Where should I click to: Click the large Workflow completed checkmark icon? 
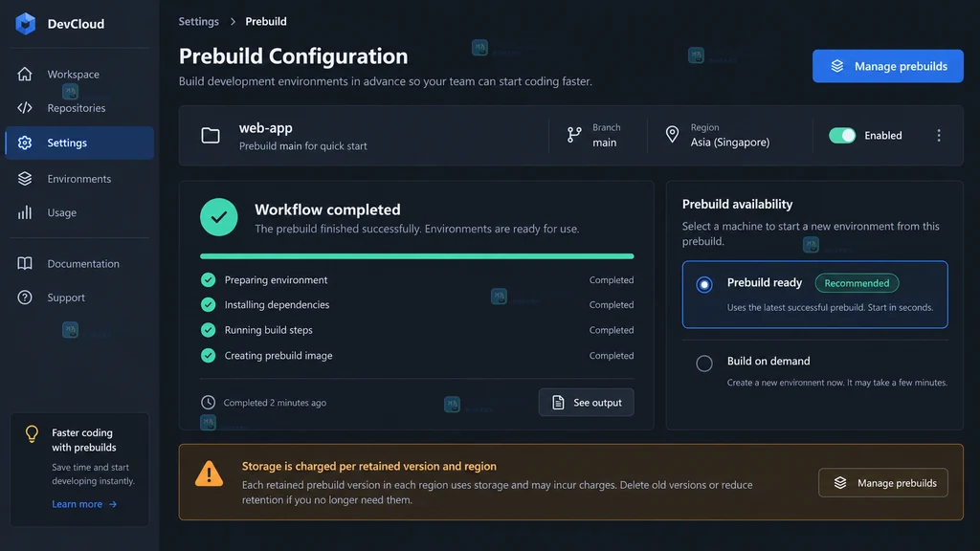[219, 217]
